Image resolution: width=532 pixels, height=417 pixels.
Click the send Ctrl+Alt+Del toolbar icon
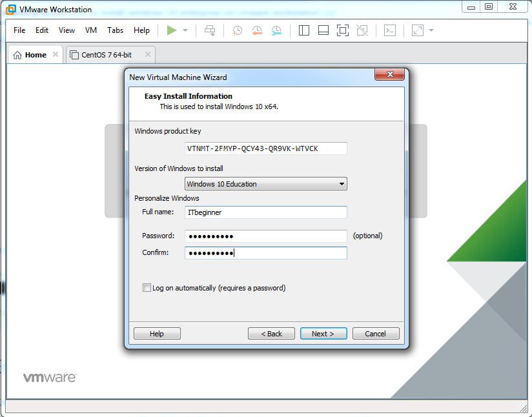(210, 30)
